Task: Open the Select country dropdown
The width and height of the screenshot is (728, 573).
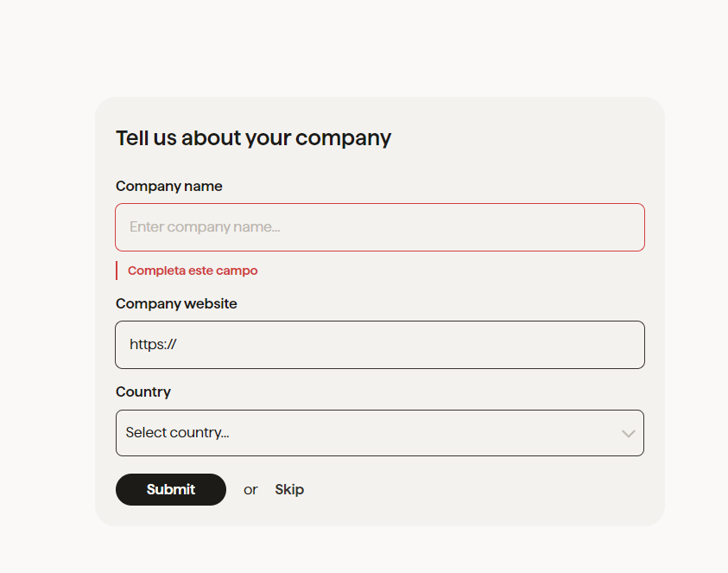Action: coord(380,433)
